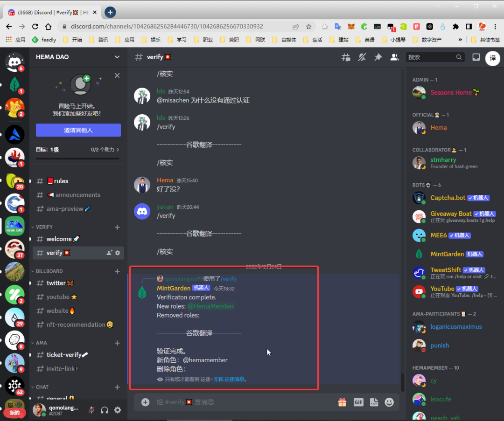The image size is (504, 421).
Task: Open MetaMask fox extension icon
Action: [x=351, y=27]
